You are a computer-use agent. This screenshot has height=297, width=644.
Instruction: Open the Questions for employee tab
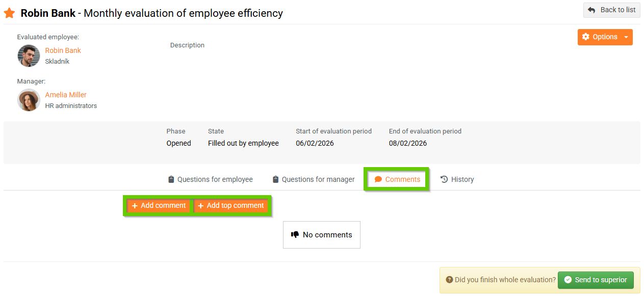tap(215, 179)
